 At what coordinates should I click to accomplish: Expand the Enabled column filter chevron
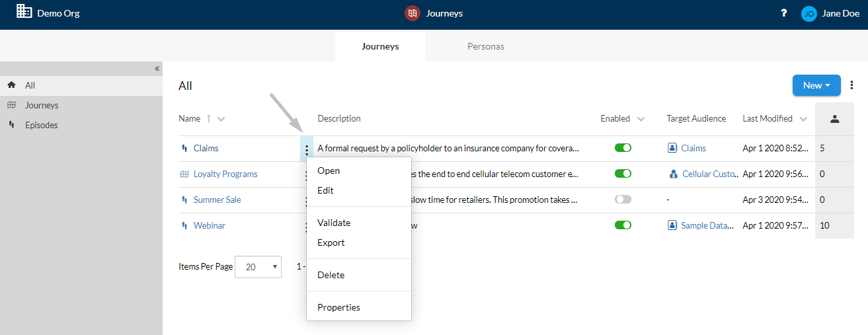coord(641,120)
